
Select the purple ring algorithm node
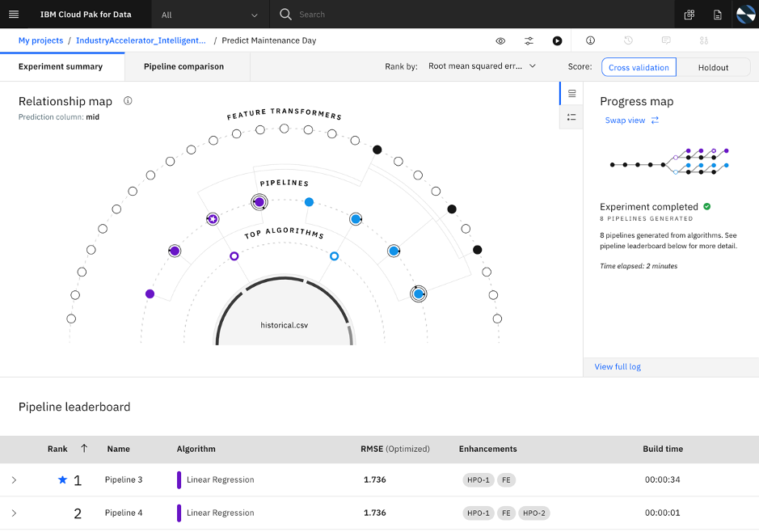tap(234, 256)
